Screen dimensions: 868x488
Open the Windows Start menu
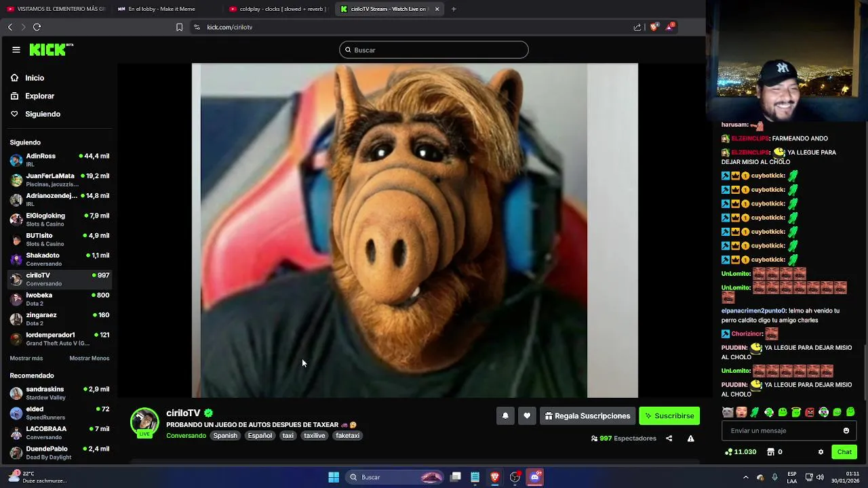pyautogui.click(x=334, y=477)
